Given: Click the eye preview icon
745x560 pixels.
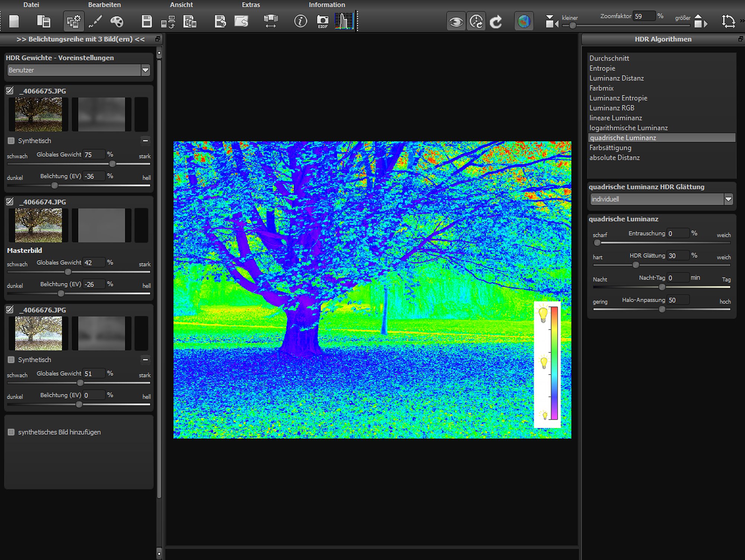Looking at the screenshot, I should (456, 22).
